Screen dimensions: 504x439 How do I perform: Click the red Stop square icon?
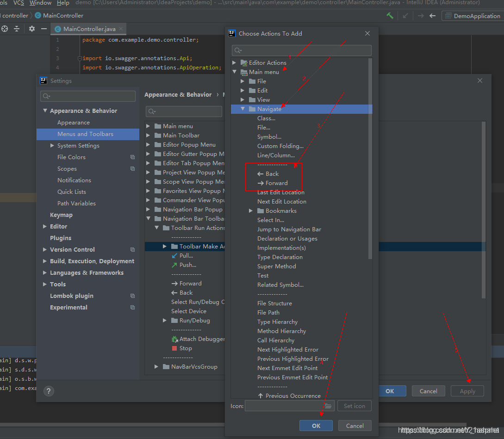coord(174,348)
